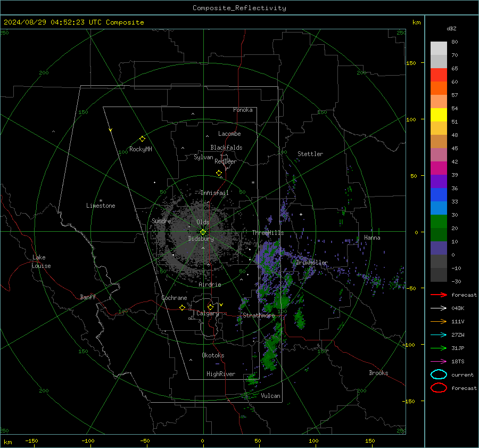Select the light gray swatch between 80 and 70 dBZ
Screen dimensions: 479x448
[439, 48]
